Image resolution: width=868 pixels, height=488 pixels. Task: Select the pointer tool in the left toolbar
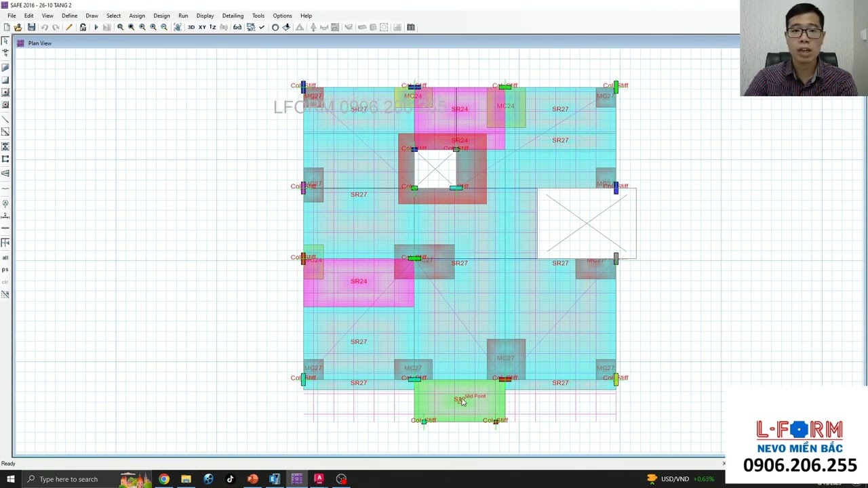point(5,42)
